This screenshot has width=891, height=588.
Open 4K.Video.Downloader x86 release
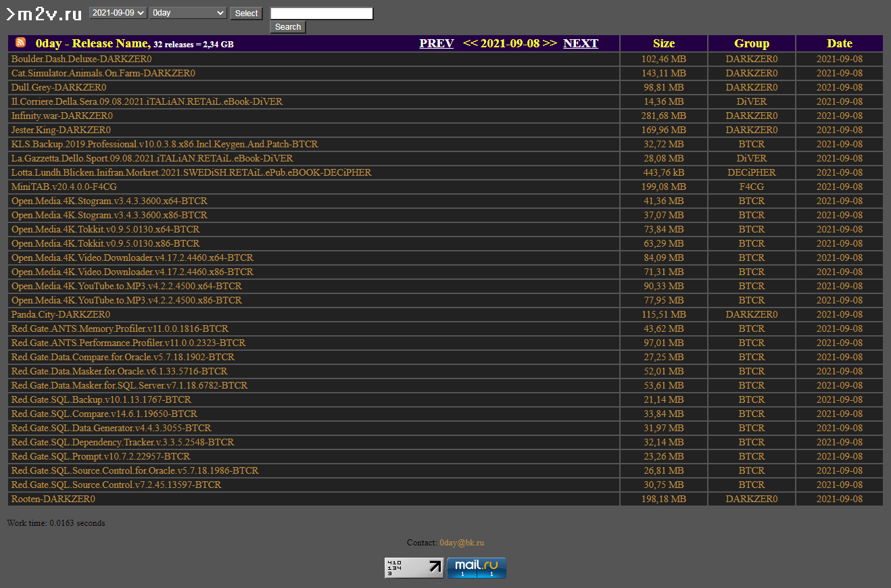tap(133, 272)
